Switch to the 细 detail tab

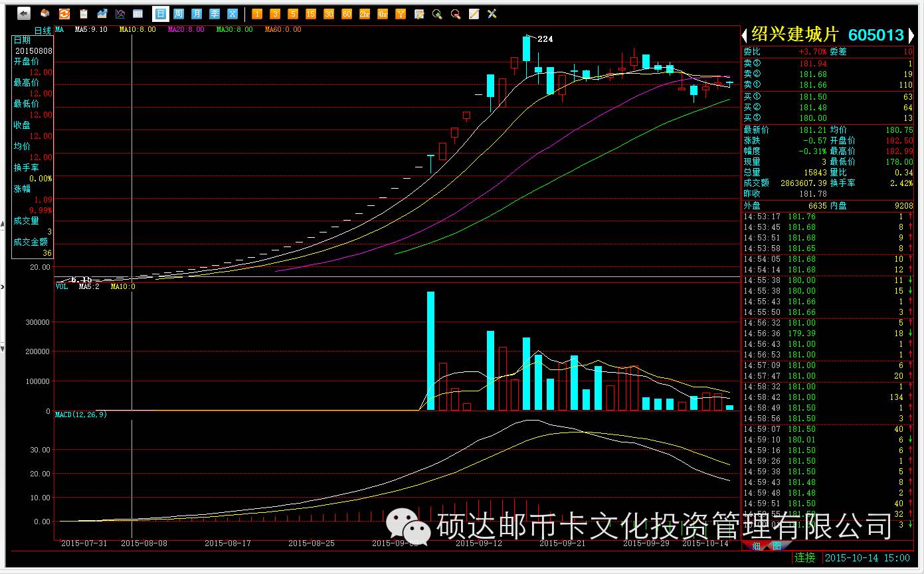point(757,546)
